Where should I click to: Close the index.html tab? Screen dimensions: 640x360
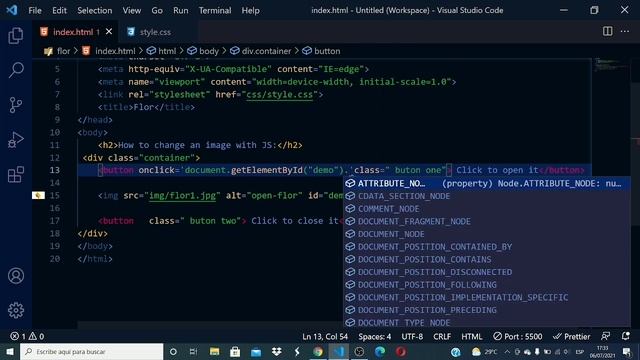tap(109, 31)
